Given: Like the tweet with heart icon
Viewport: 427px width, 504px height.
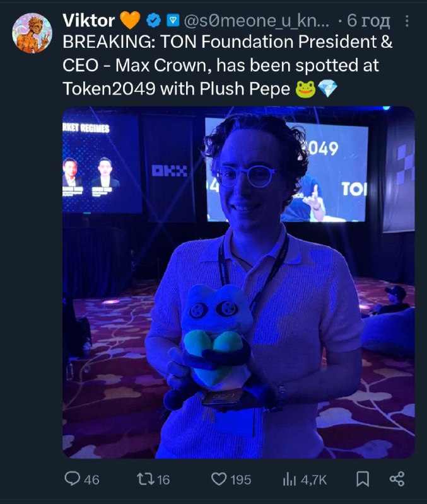Looking at the screenshot, I should (219, 479).
